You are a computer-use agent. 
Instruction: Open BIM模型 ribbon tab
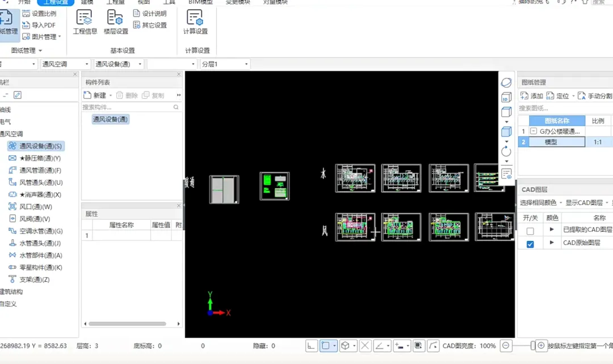(200, 2)
